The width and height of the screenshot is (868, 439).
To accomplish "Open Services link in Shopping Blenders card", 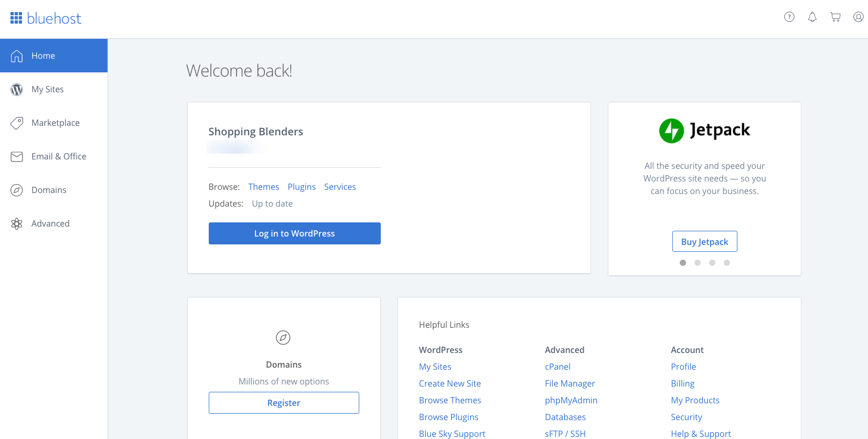I will point(340,187).
